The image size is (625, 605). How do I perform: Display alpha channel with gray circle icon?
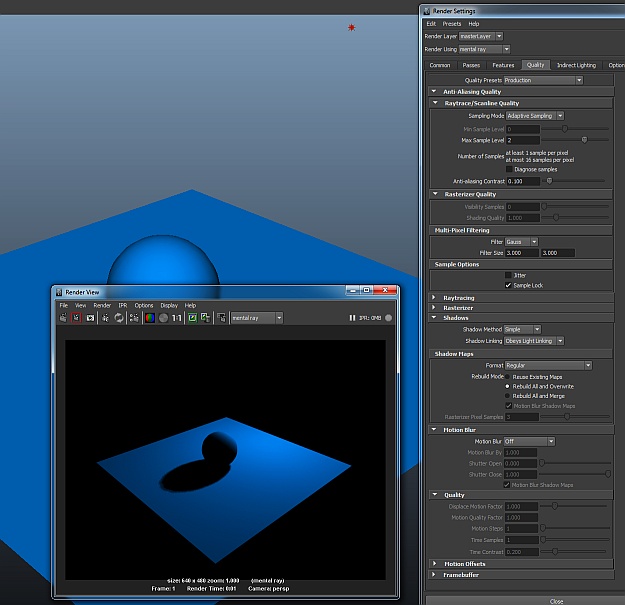(x=163, y=318)
